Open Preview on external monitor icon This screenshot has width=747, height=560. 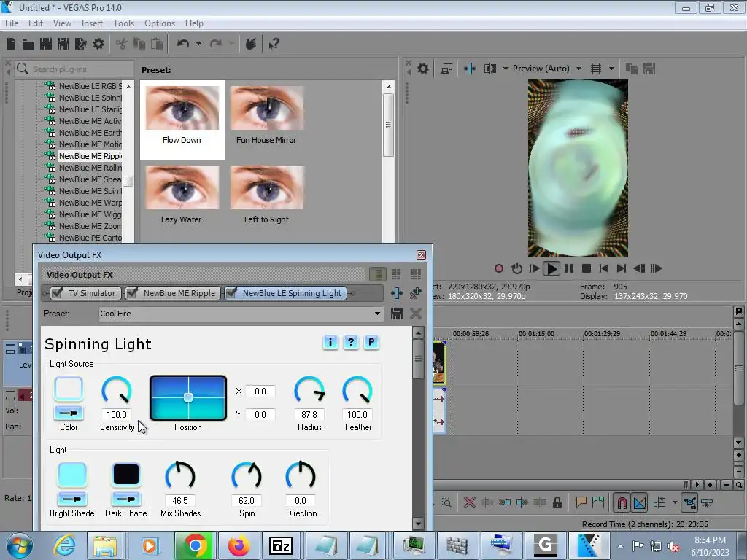tap(446, 69)
